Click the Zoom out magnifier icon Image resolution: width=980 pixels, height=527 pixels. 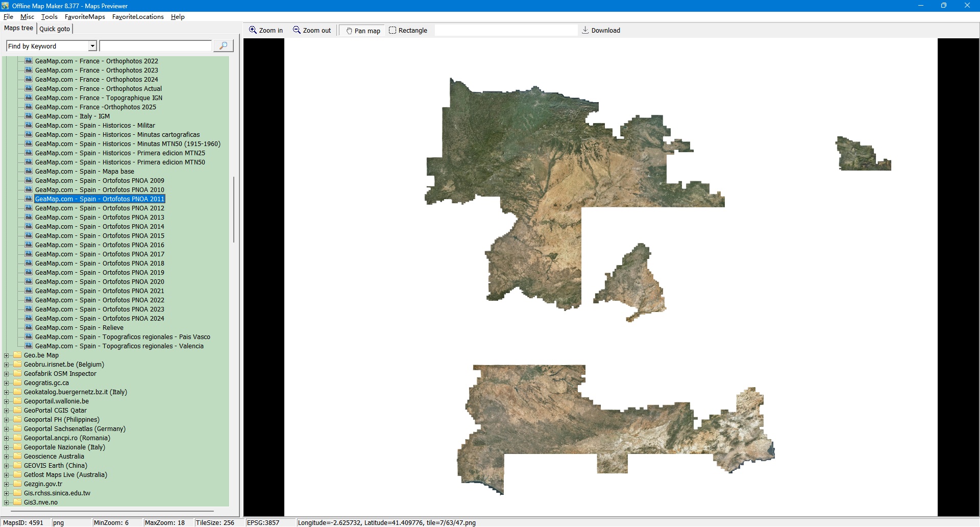tap(297, 30)
